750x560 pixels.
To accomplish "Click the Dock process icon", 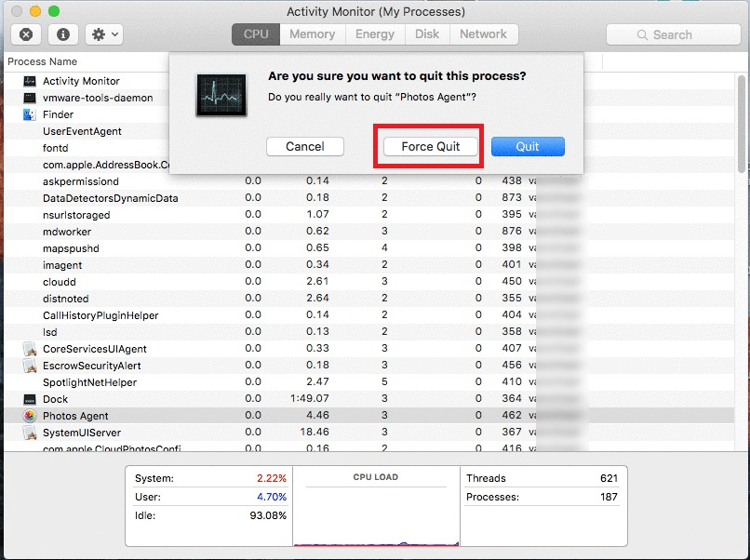I will tap(30, 399).
